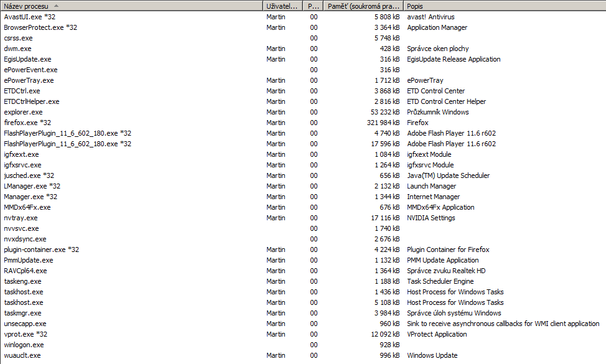This screenshot has height=364, width=606.
Task: Select the vprot.exe *32 process
Action: coord(26,334)
